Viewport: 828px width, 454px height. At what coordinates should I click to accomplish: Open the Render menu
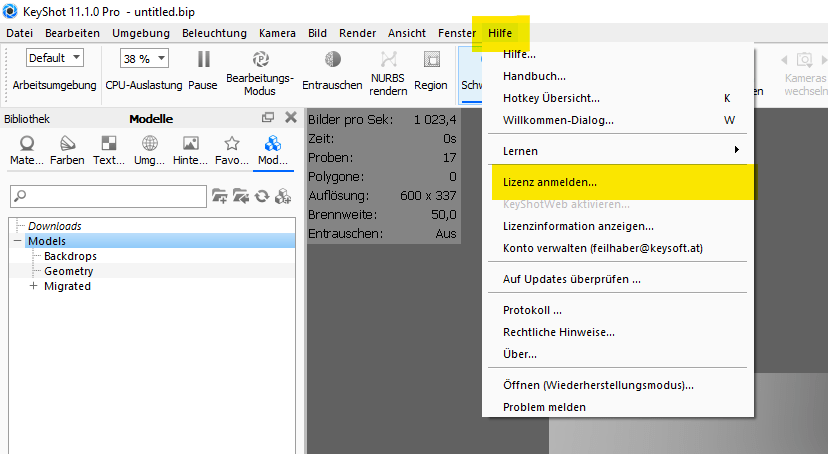point(357,33)
